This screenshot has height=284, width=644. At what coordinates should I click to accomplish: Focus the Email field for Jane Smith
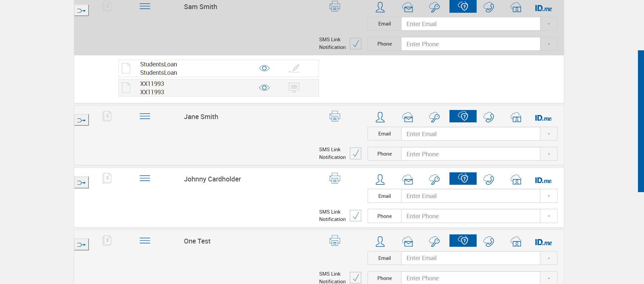tap(471, 134)
